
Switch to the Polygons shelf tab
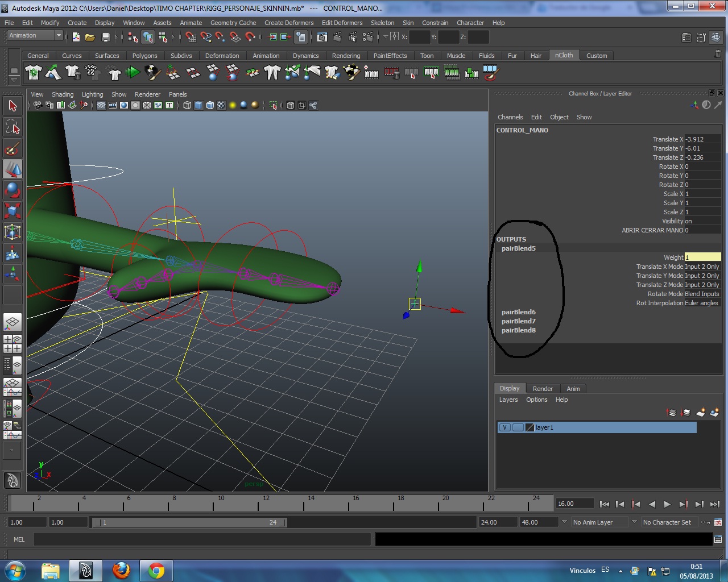pos(144,56)
